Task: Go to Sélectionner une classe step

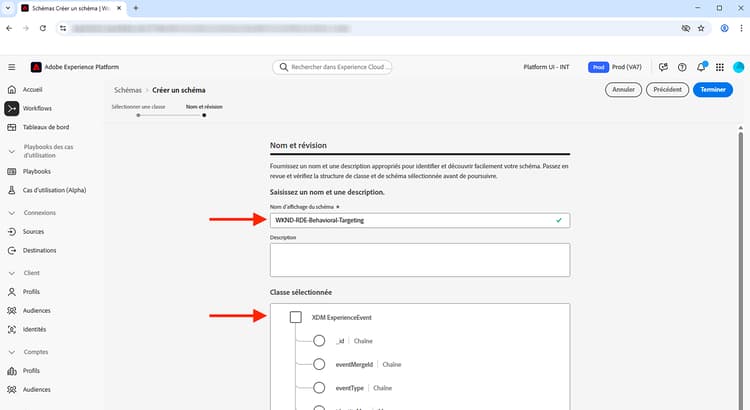Action: coord(138,111)
